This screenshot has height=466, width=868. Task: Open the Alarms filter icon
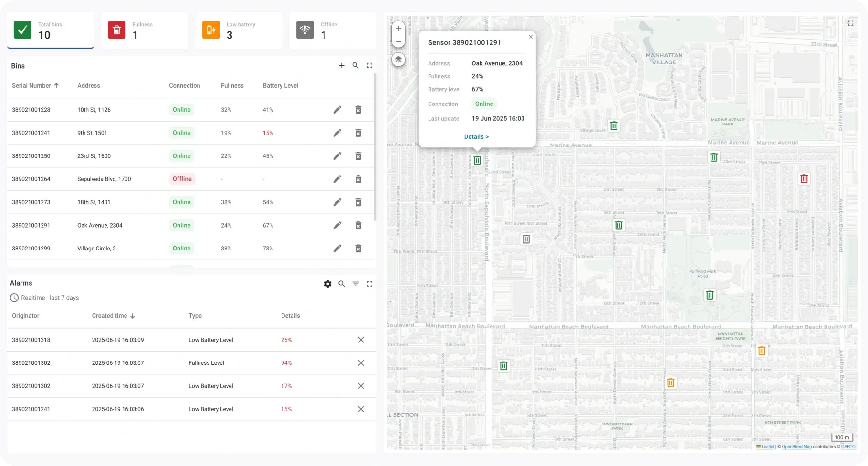coord(356,284)
